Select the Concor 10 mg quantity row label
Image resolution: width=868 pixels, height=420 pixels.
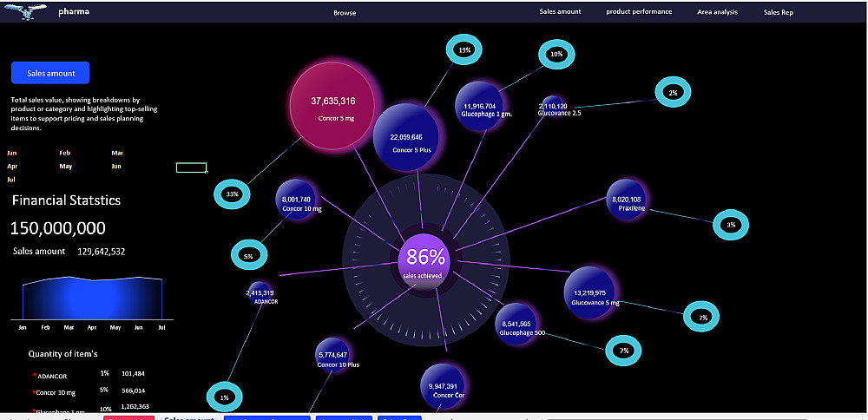(56, 393)
